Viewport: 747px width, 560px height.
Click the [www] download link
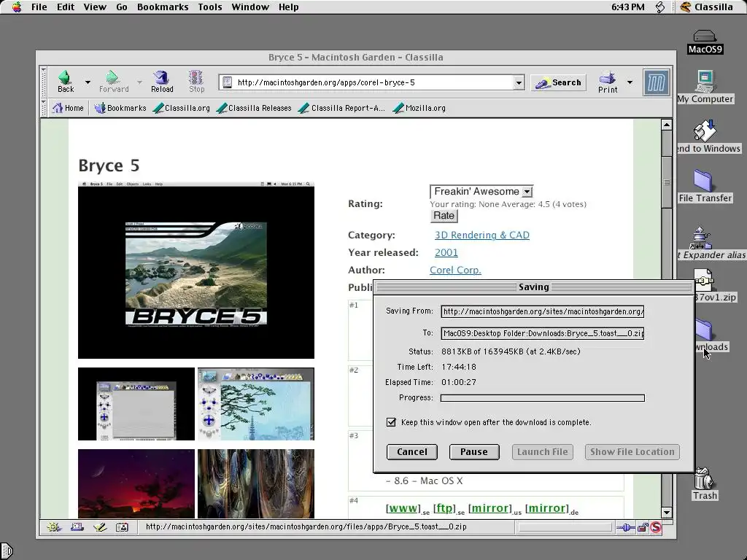point(403,508)
